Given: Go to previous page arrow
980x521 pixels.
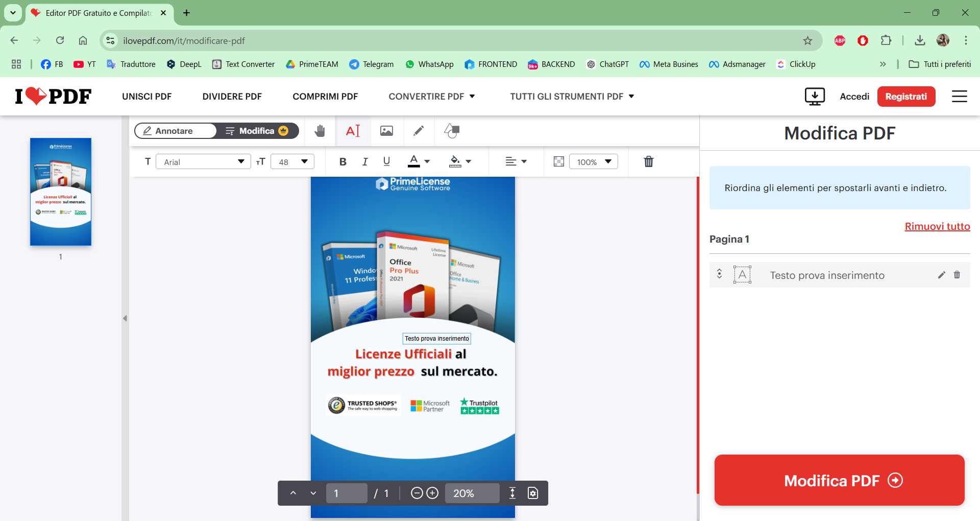Looking at the screenshot, I should [293, 493].
